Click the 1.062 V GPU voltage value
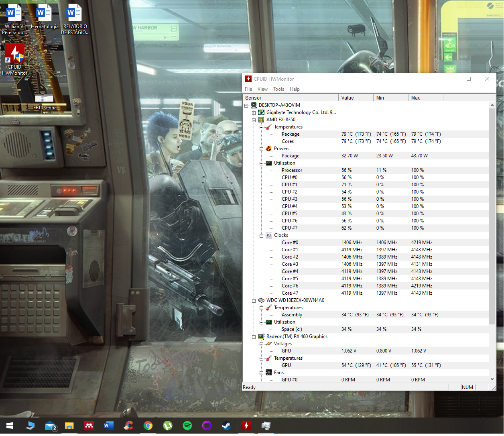504x436 pixels. tap(349, 351)
